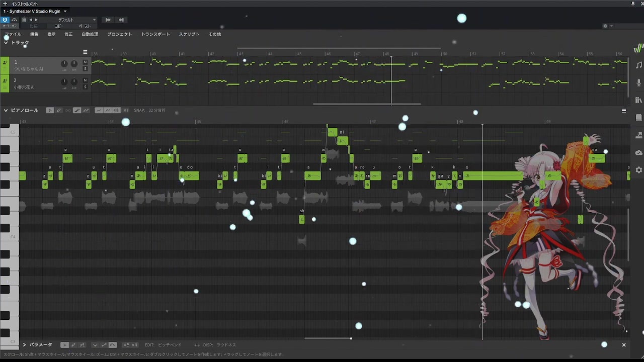This screenshot has width=644, height=362.
Task: Open the voice microphone panel in sidebar
Action: [x=638, y=82]
